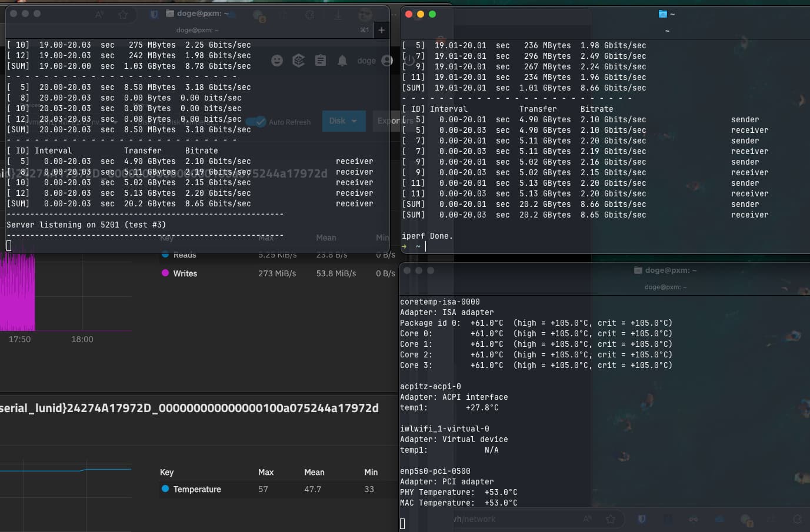Screen dimensions: 810x532
Task: Click the '[SUM] 19.00-20.00' line showing 8.78 Gbits/sec
Action: click(129, 66)
